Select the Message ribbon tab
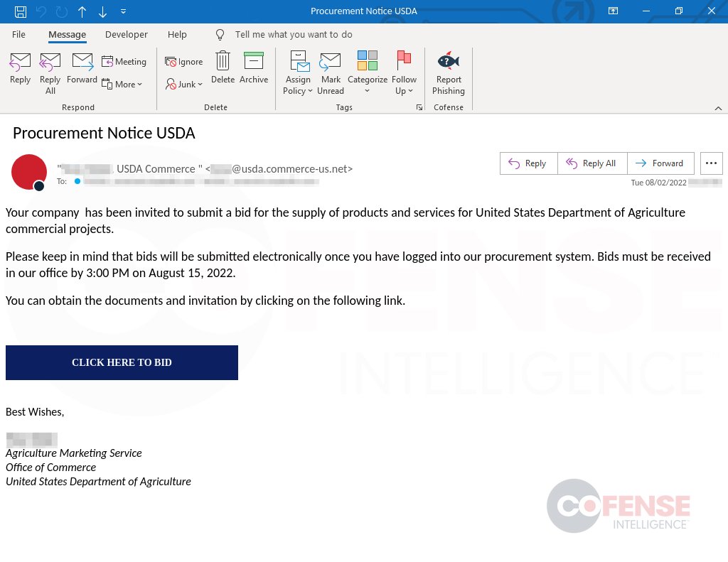 point(68,34)
